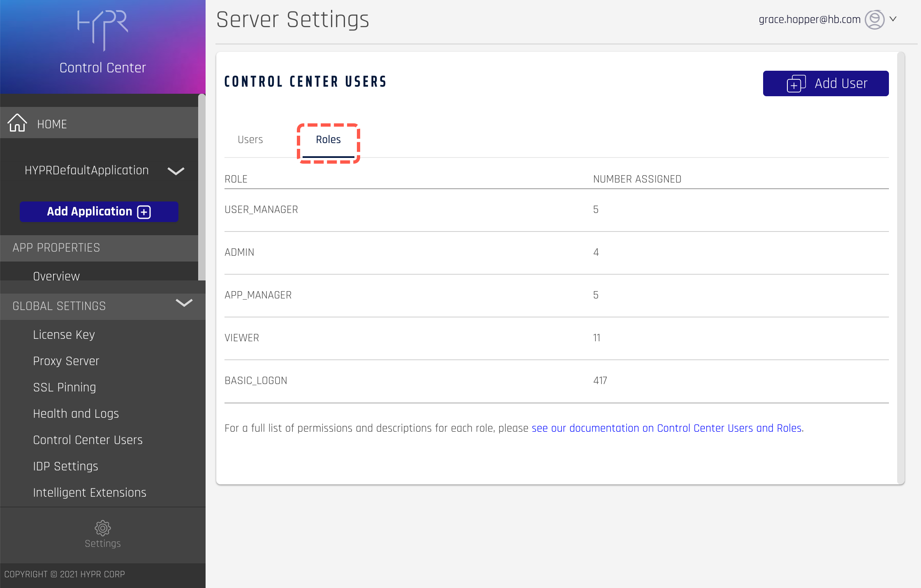Click the Settings gear icon

[x=103, y=528]
